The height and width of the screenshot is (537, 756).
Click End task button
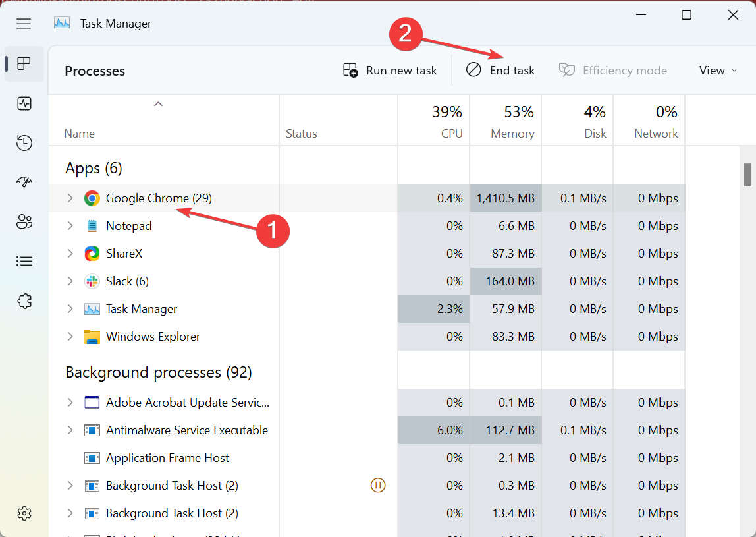(500, 71)
